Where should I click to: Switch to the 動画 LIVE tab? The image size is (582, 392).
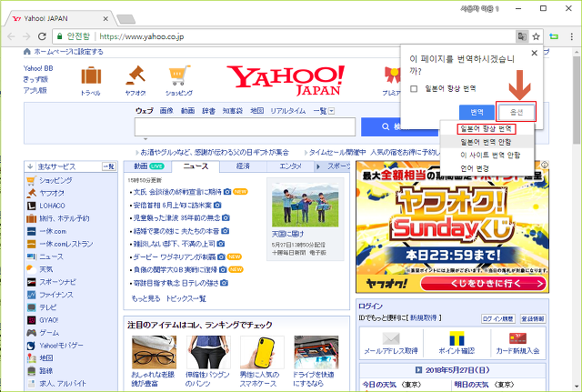pyautogui.click(x=148, y=166)
